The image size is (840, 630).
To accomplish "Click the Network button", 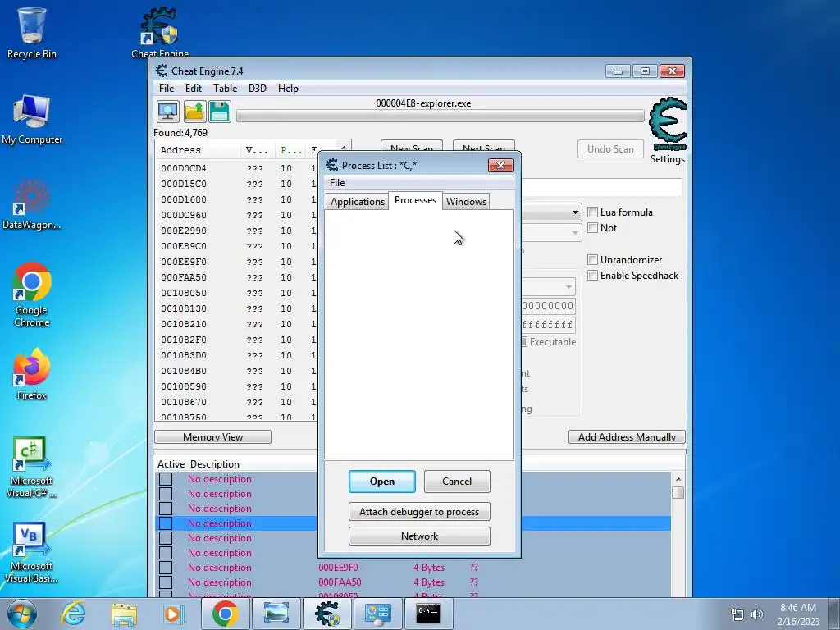I will pyautogui.click(x=419, y=536).
